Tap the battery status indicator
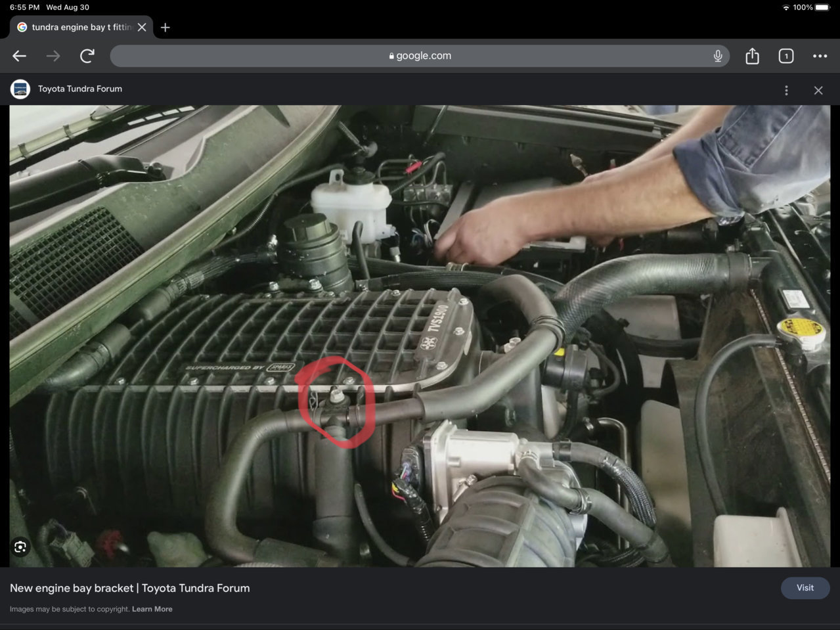Image resolution: width=840 pixels, height=630 pixels. [x=822, y=7]
